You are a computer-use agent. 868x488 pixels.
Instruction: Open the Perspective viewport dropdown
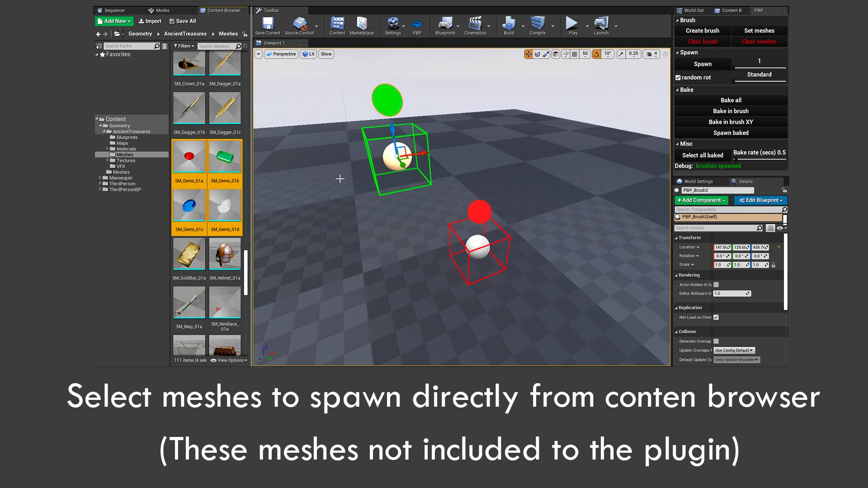tap(281, 54)
